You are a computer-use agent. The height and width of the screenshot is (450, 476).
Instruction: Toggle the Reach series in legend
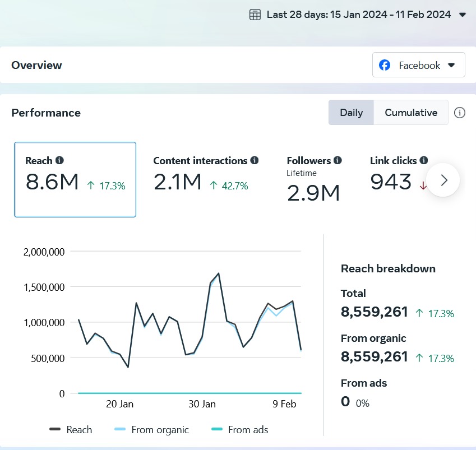point(71,430)
